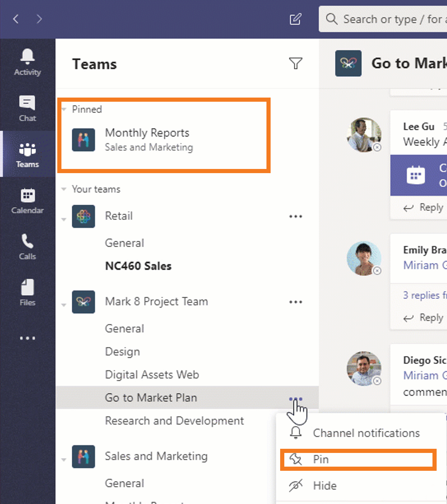Select the Retail team name
The height and width of the screenshot is (504, 447).
(x=119, y=216)
